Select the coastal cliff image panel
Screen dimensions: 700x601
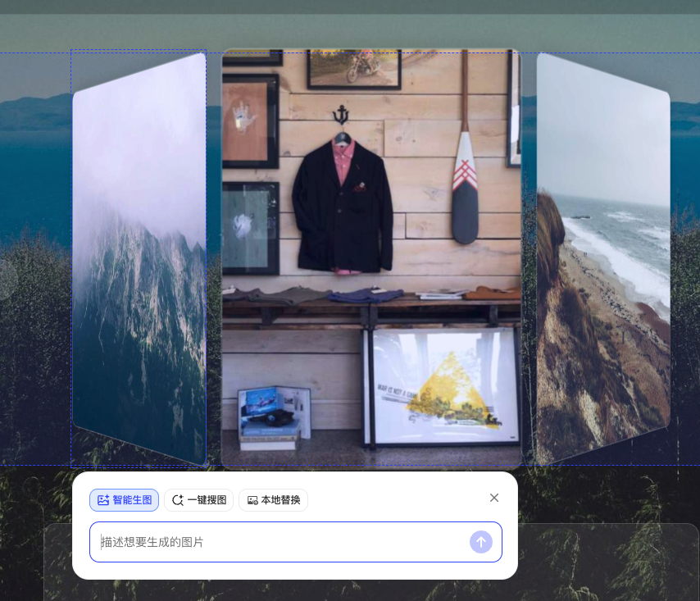[x=603, y=259]
